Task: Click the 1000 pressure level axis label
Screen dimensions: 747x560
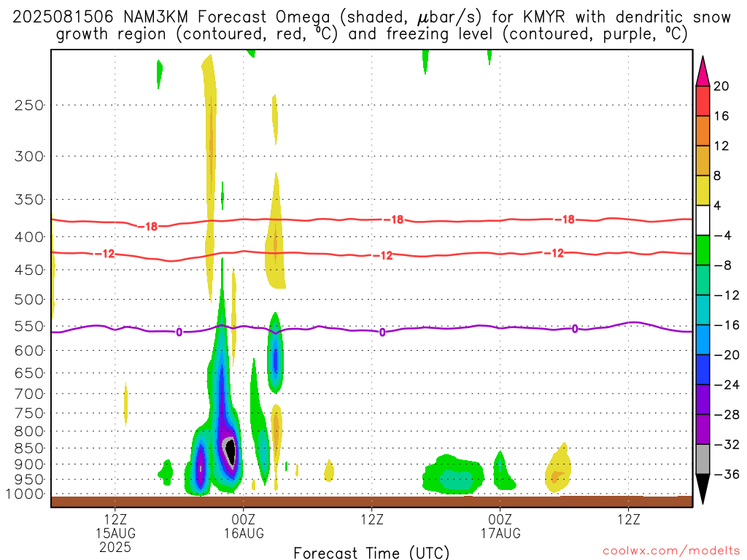Action: (25, 494)
